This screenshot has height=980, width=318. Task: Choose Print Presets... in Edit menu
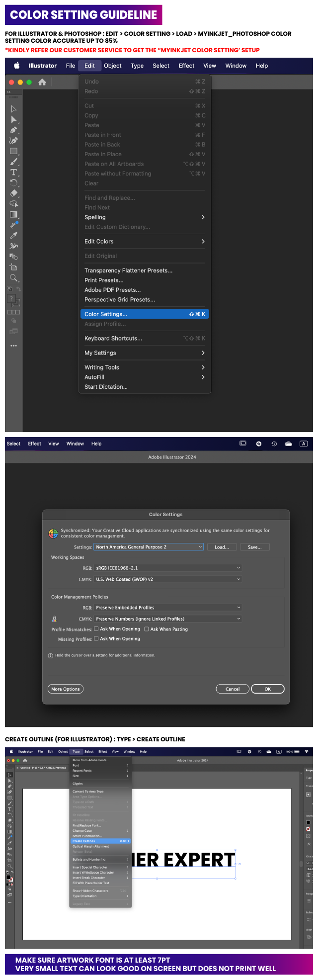tap(145, 280)
